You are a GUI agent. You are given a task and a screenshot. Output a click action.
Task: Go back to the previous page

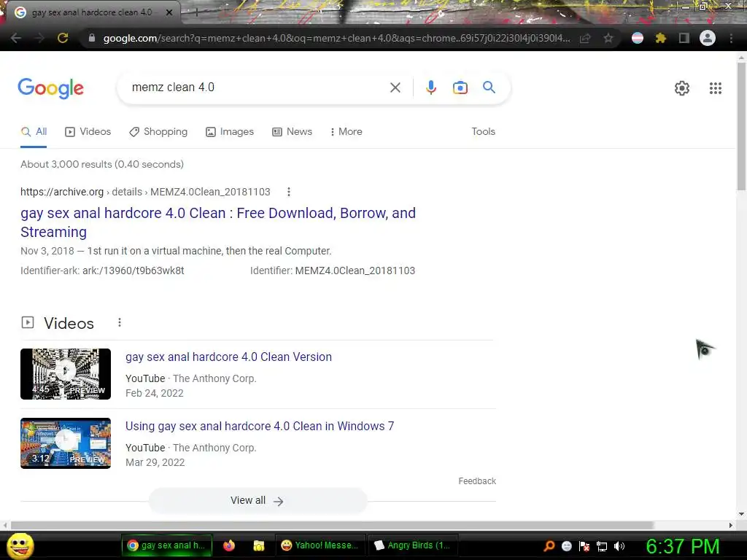click(x=16, y=38)
